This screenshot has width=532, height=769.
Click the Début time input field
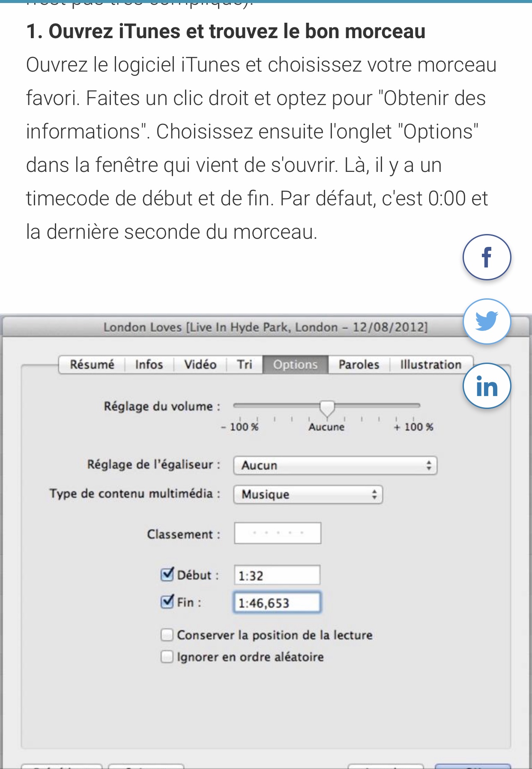[277, 575]
